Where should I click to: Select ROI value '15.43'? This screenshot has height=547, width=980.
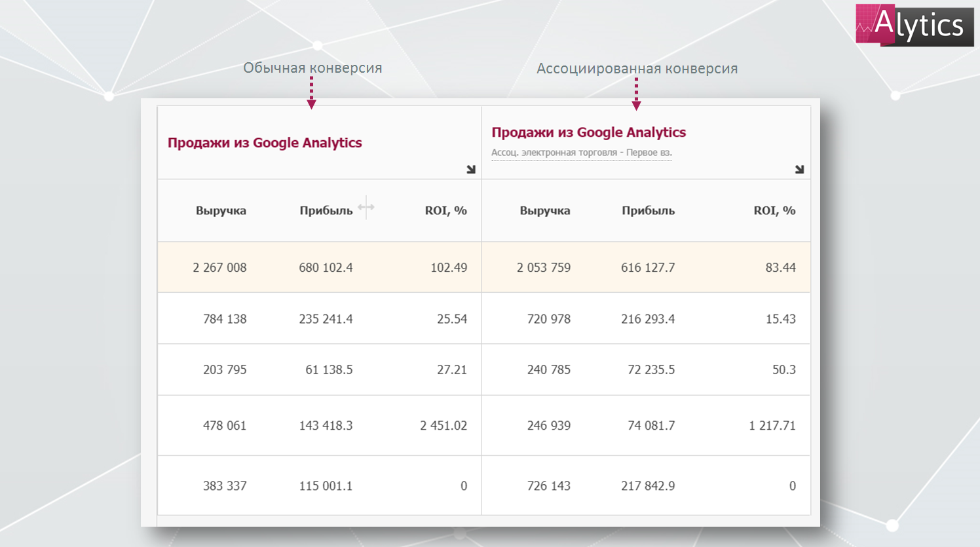(781, 319)
